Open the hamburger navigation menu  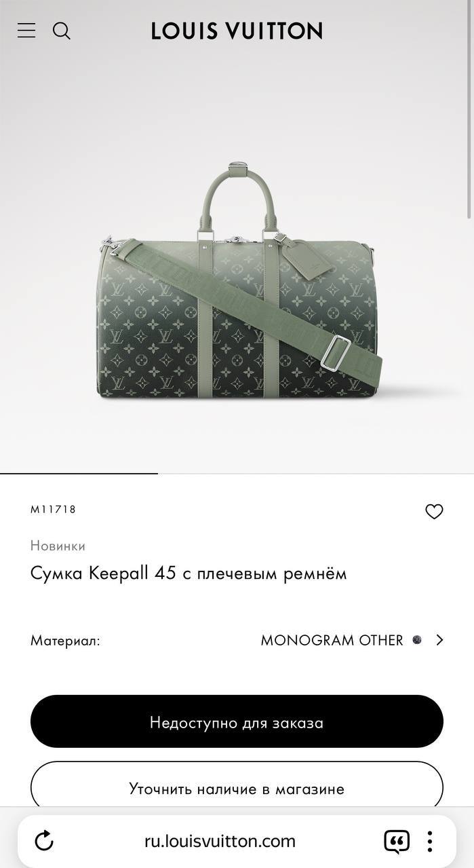tap(26, 31)
